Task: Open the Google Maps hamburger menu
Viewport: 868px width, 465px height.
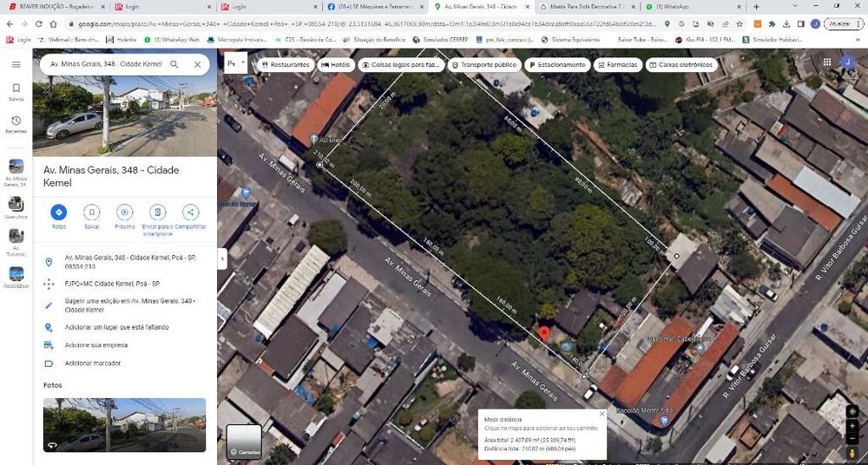Action: point(16,64)
